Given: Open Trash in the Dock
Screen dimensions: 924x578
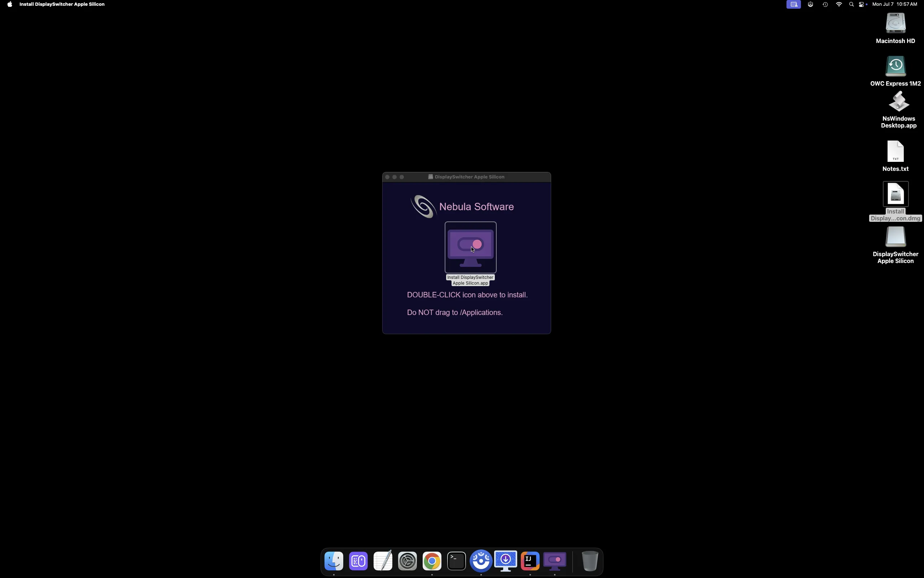Looking at the screenshot, I should [590, 561].
